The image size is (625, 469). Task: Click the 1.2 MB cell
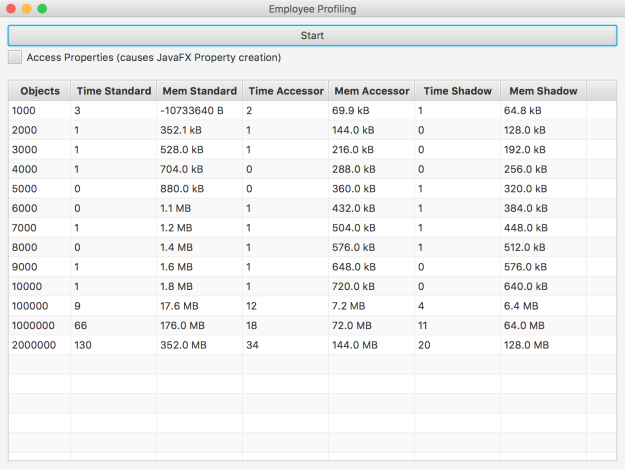pos(199,228)
